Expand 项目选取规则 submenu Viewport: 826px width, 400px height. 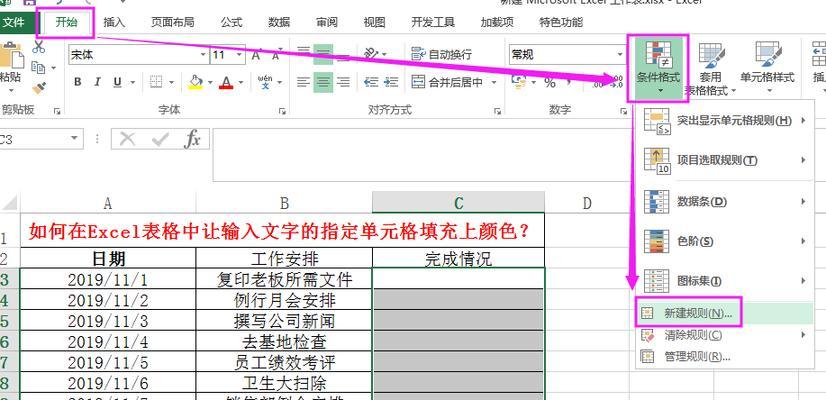(725, 160)
